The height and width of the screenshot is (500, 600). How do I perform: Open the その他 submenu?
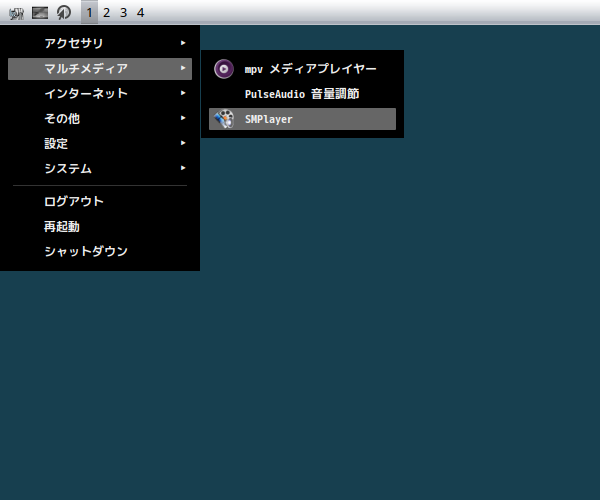point(100,119)
